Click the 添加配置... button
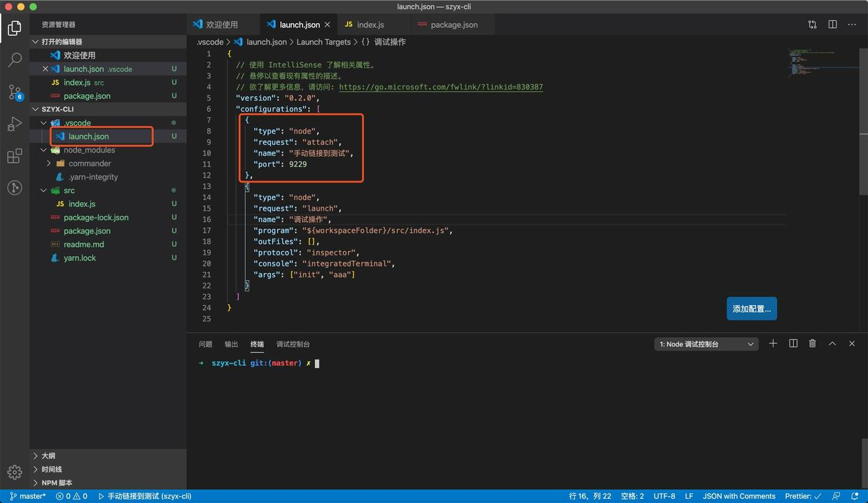The height and width of the screenshot is (503, 868). [x=751, y=309]
